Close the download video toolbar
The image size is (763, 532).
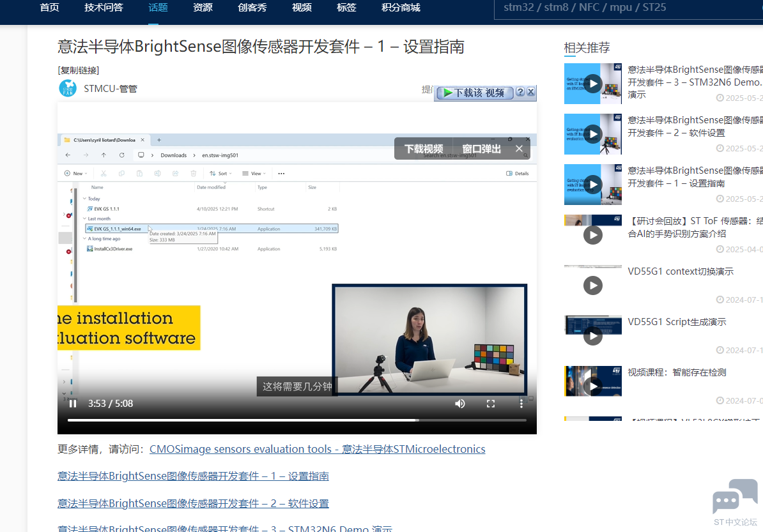(531, 92)
